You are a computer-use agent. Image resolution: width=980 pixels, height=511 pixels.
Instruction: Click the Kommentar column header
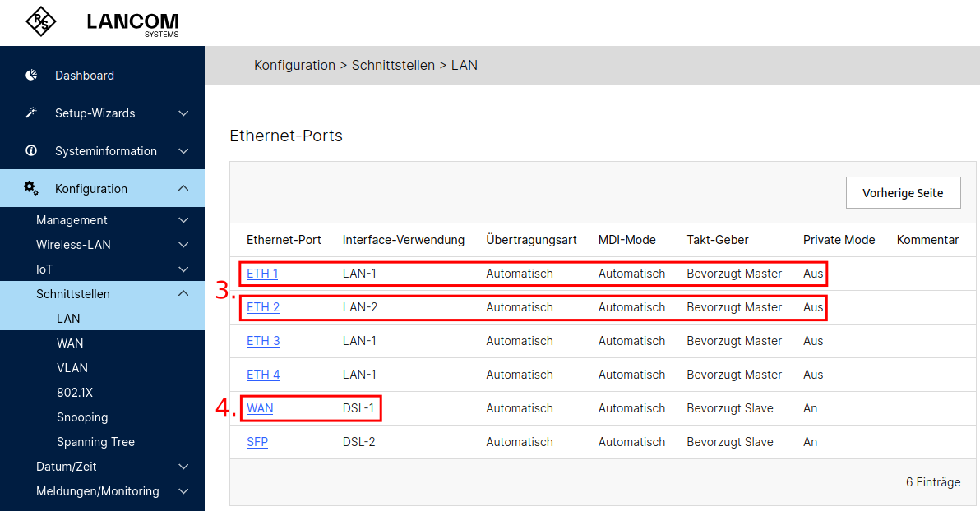pyautogui.click(x=927, y=240)
